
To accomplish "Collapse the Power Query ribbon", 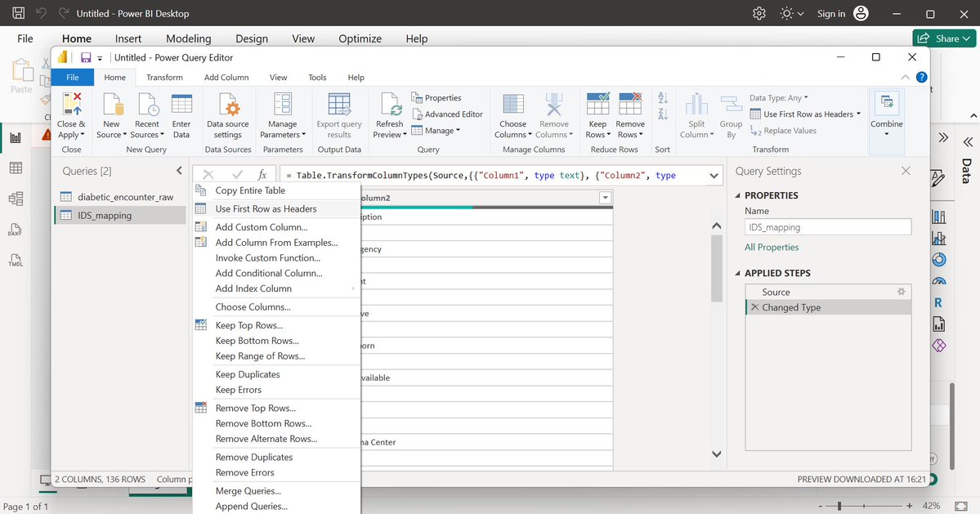I will [905, 78].
